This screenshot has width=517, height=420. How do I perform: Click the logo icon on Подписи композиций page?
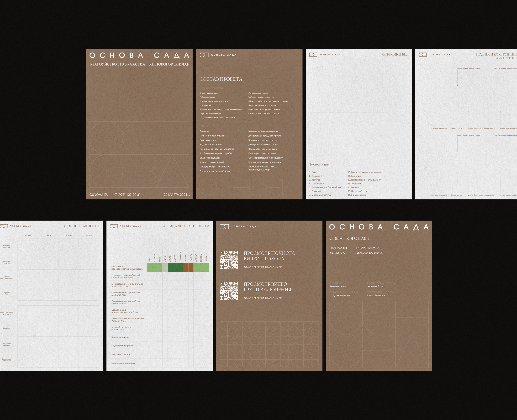pyautogui.click(x=422, y=54)
